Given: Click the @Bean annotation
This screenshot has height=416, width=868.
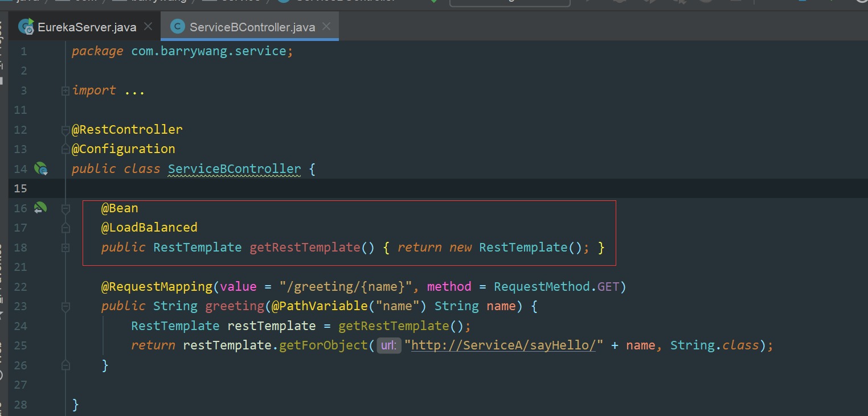Looking at the screenshot, I should [120, 208].
